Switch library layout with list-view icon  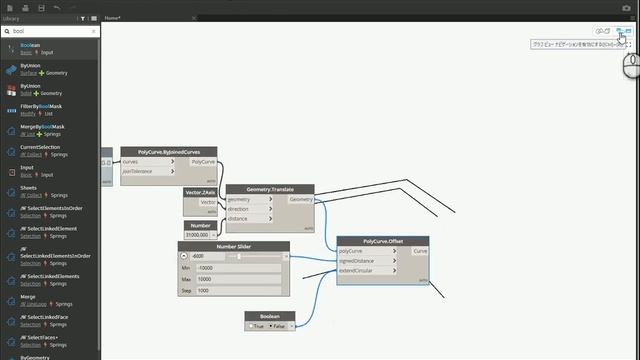94,18
